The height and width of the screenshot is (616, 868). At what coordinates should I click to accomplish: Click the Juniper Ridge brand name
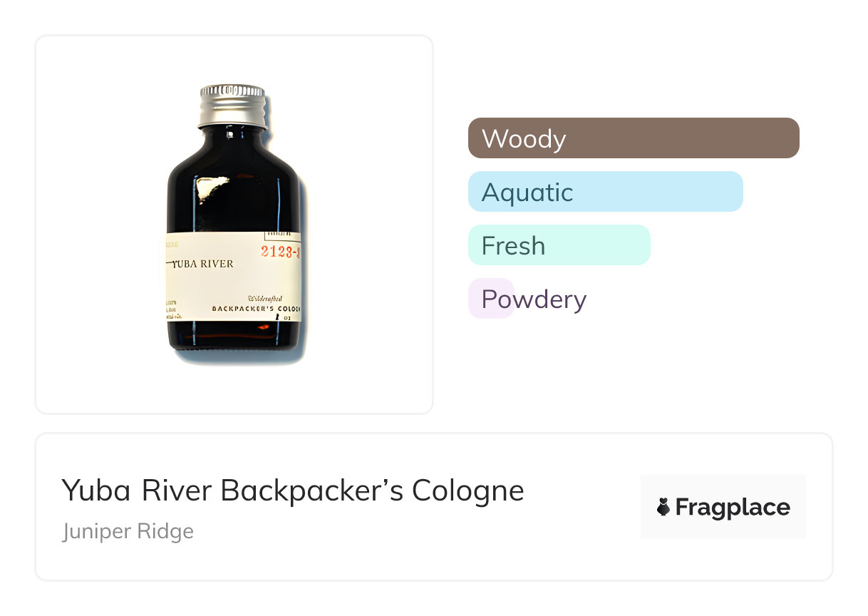pyautogui.click(x=128, y=532)
